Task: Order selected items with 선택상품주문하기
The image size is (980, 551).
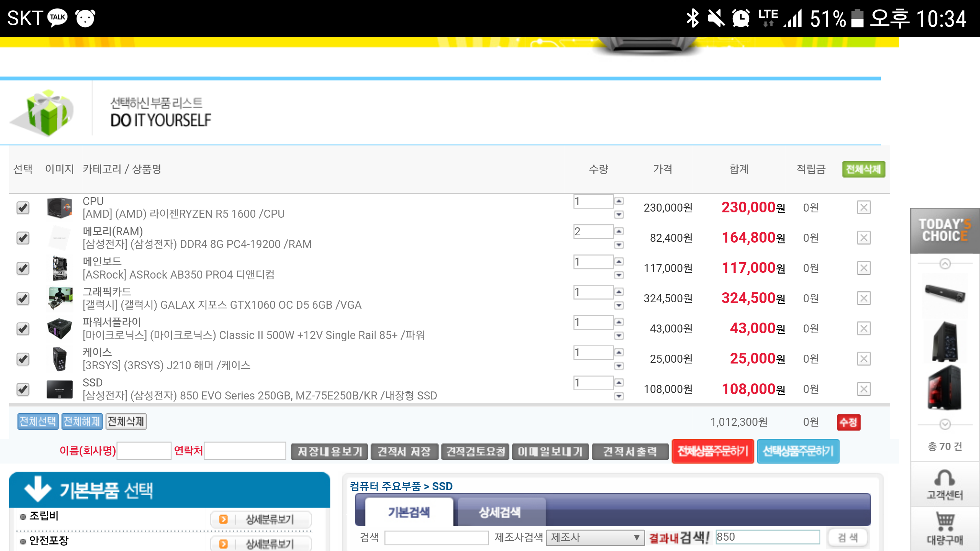Action: [x=798, y=451]
